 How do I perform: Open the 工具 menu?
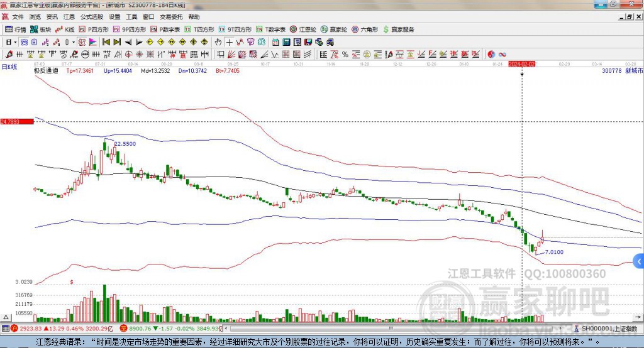131,17
